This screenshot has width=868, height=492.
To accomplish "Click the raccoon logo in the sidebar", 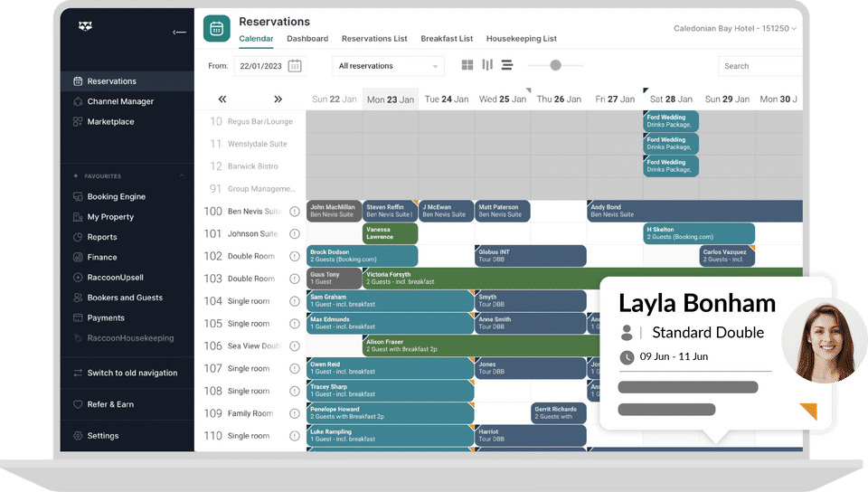I will click(85, 26).
